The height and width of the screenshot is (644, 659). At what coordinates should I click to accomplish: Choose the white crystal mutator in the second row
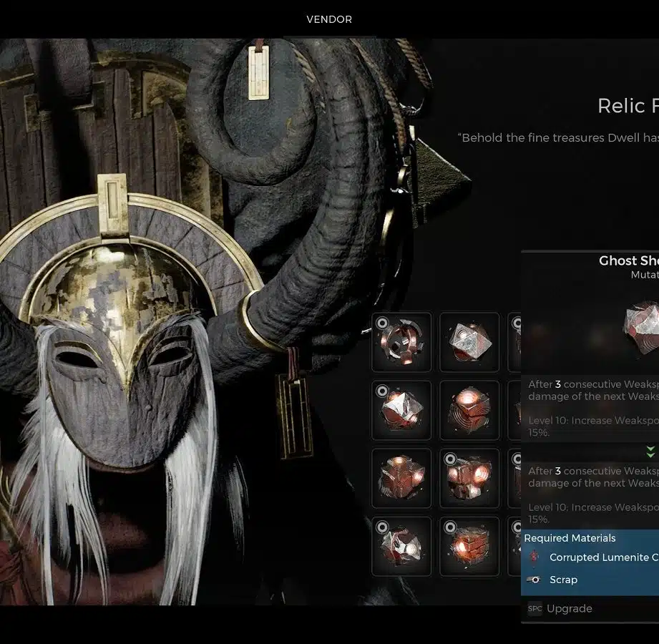click(401, 410)
